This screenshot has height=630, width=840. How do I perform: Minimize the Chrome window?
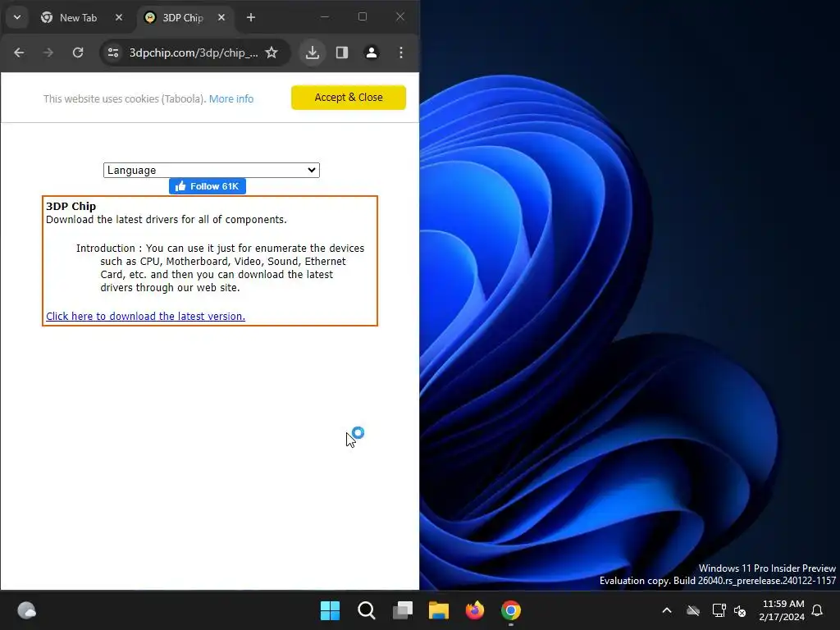pyautogui.click(x=325, y=17)
